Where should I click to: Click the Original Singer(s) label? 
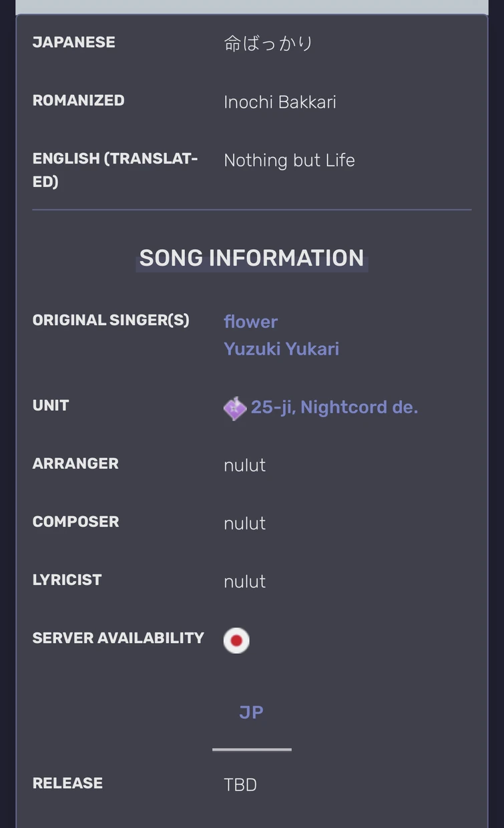point(111,321)
